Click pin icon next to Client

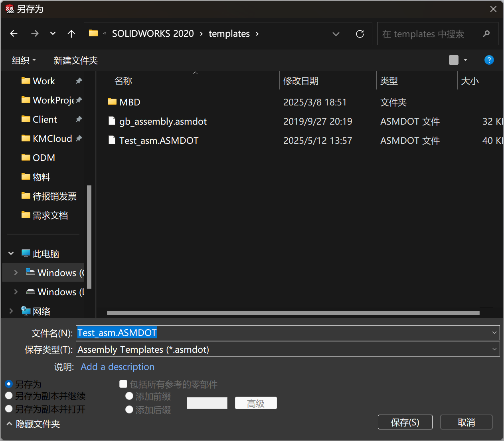point(79,119)
